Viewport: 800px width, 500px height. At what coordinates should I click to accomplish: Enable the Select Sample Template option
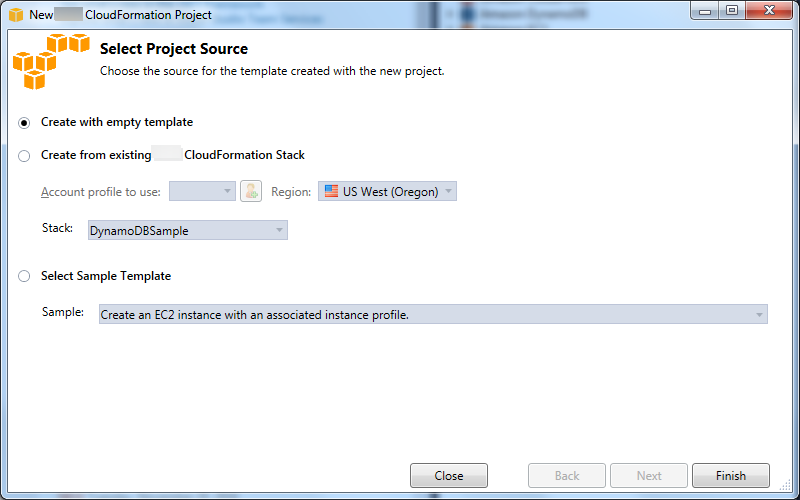pyautogui.click(x=24, y=277)
